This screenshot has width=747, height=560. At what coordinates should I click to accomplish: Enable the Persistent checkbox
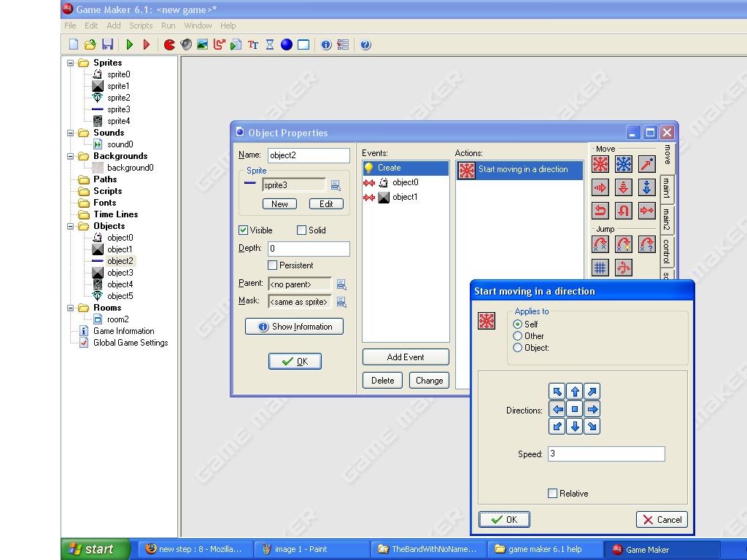point(273,265)
